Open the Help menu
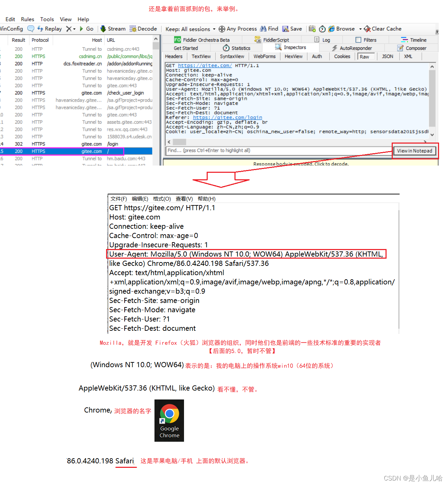 coord(83,19)
